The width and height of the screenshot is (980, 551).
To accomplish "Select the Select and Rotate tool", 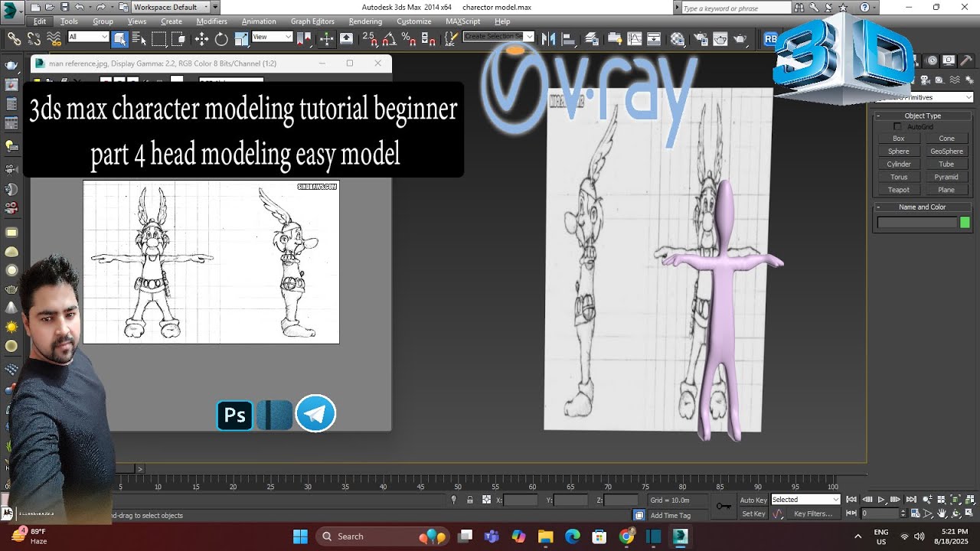I will [221, 38].
